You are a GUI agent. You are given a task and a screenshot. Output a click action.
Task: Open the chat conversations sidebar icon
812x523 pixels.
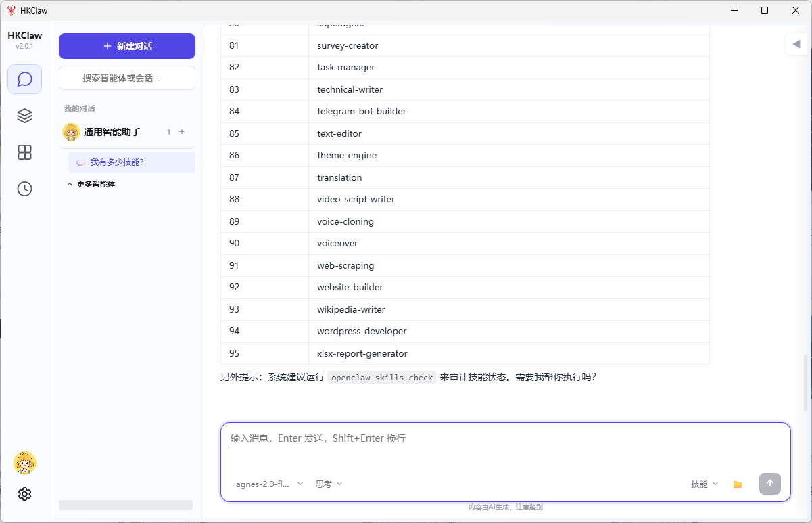click(24, 79)
